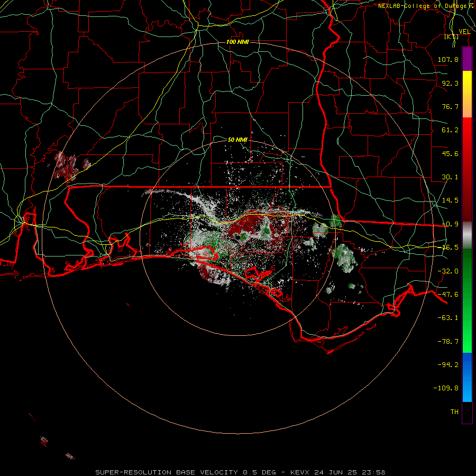Click the 23:58 time stamp
The height and width of the screenshot is (476, 476).
tap(374, 472)
